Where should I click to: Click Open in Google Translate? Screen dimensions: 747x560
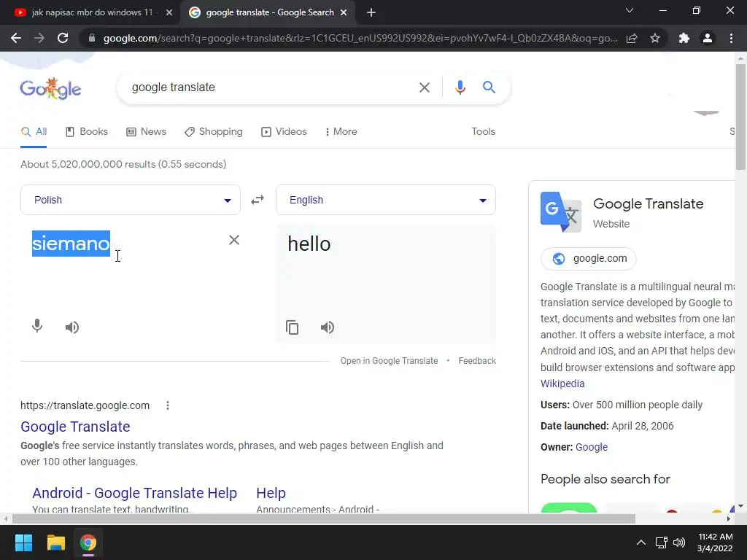[389, 361]
